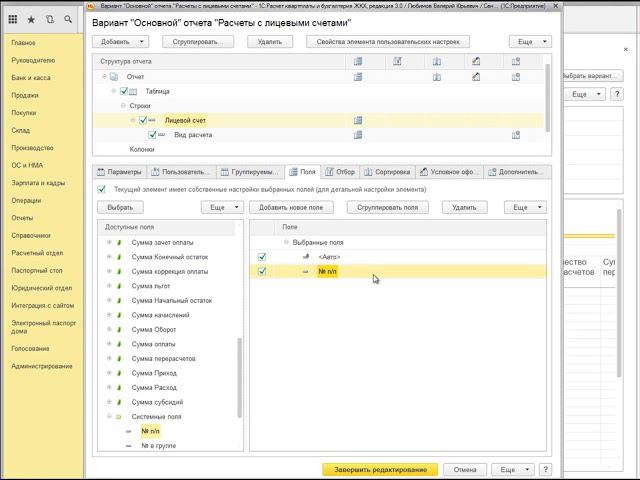This screenshot has height=480, width=640.
Task: Click the available fields list scrollbar
Action: pos(240,378)
